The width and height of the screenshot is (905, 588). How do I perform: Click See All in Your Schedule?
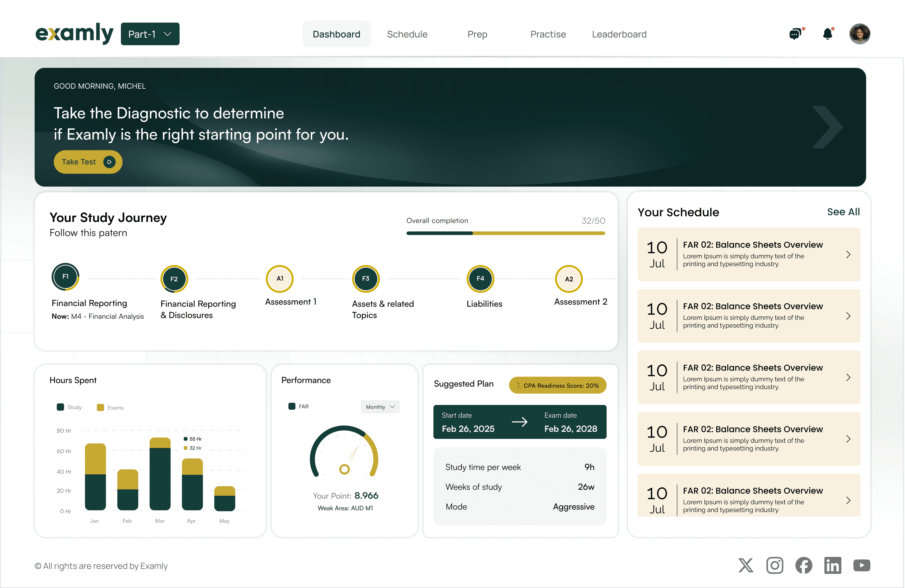[x=843, y=212]
